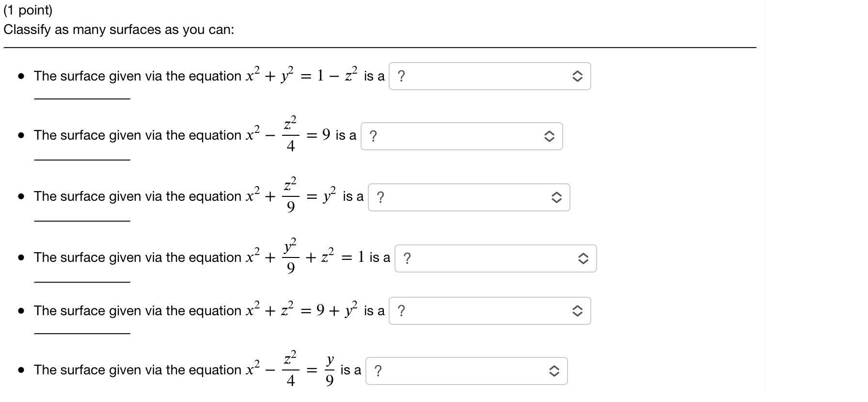Screen dimensions: 868x402
Task: Select the question mark in the fifth answer dropdown
Action: (x=402, y=311)
